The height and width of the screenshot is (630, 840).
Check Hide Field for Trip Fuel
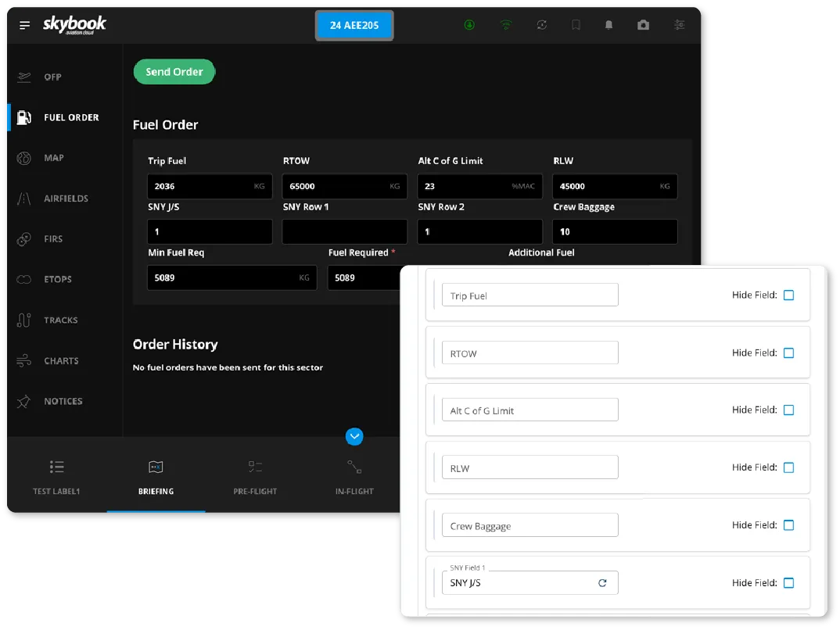[x=788, y=295]
